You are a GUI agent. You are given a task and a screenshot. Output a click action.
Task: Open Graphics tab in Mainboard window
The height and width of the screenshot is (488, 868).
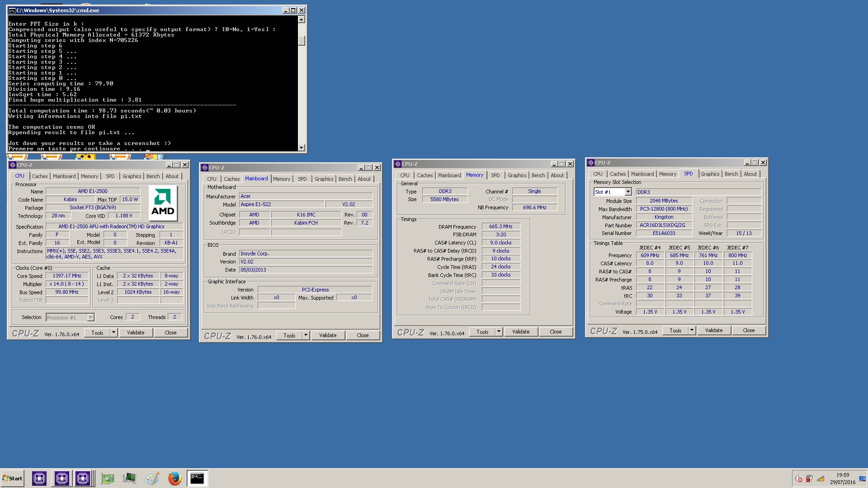324,179
